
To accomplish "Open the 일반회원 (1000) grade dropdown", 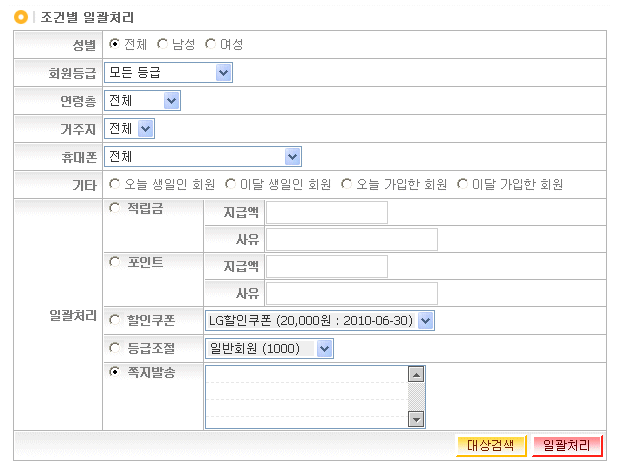I will (268, 348).
